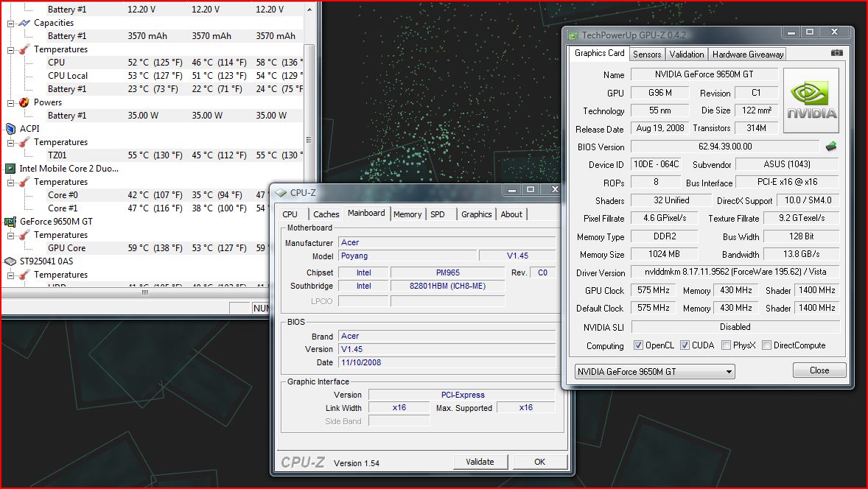Open the Sensors tab in GPU-Z

[646, 54]
